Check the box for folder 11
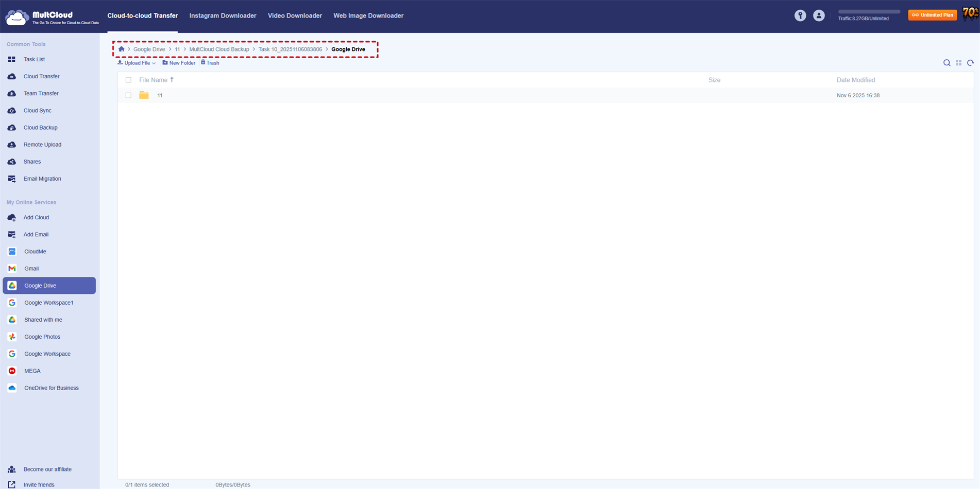980x489 pixels. tap(128, 95)
